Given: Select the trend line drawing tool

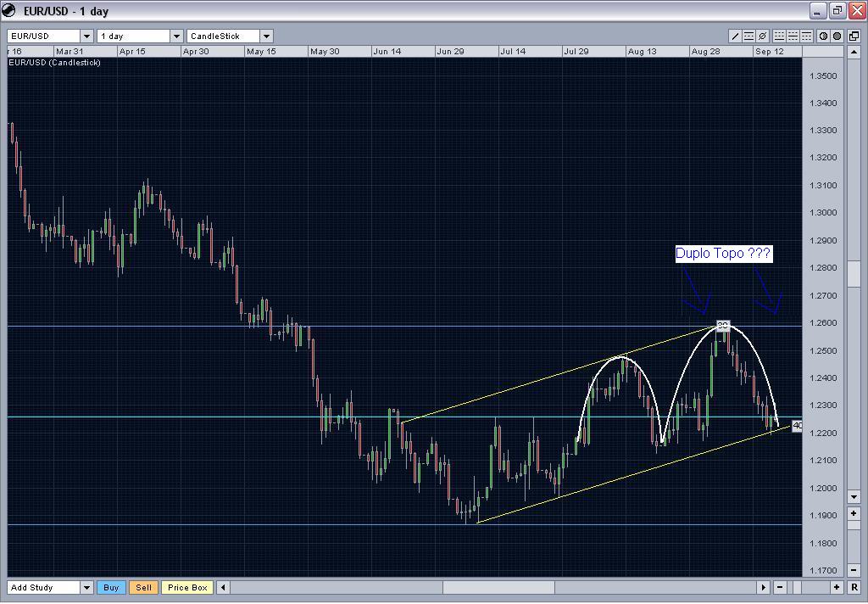Looking at the screenshot, I should coord(735,36).
